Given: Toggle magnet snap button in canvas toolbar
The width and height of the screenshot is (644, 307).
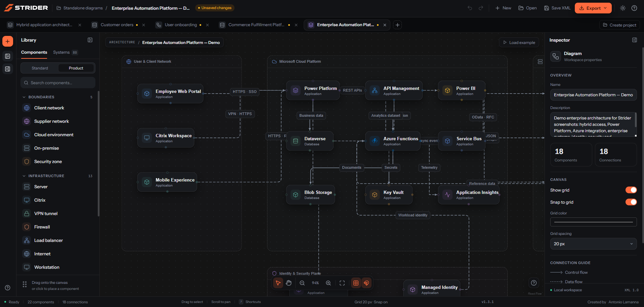Looking at the screenshot, I should point(367,283).
